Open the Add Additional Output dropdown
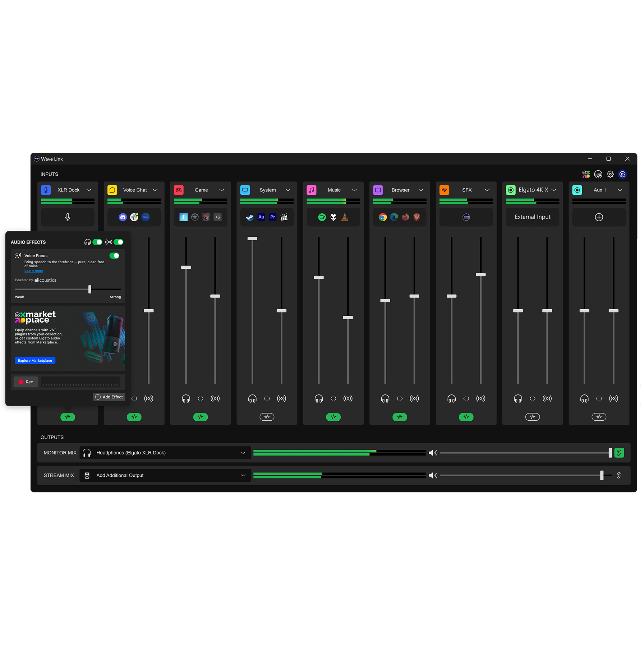The image size is (644, 661). pyautogui.click(x=165, y=475)
